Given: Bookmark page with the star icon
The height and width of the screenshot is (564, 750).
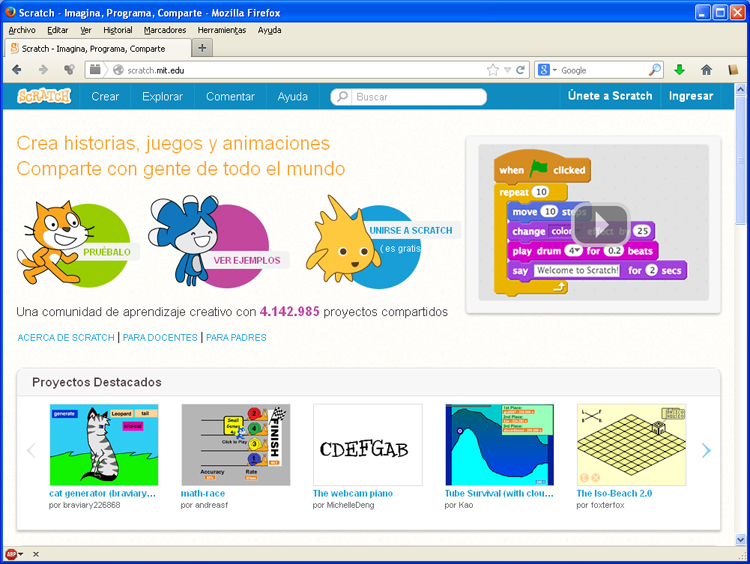Looking at the screenshot, I should point(493,70).
